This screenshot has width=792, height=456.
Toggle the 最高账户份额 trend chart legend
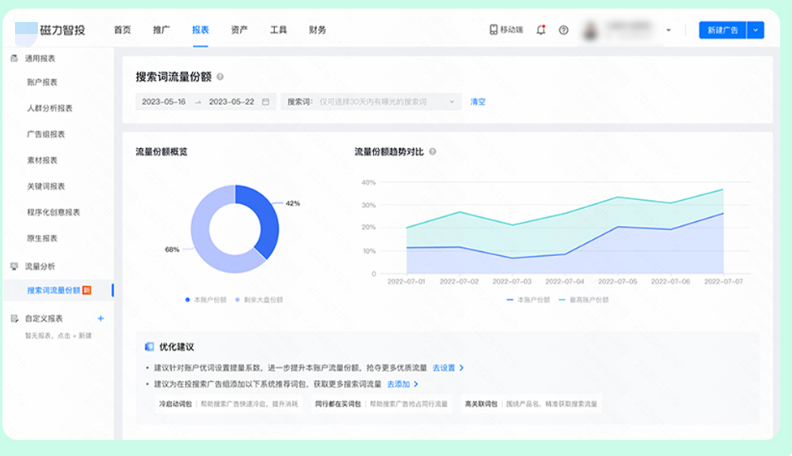(583, 299)
